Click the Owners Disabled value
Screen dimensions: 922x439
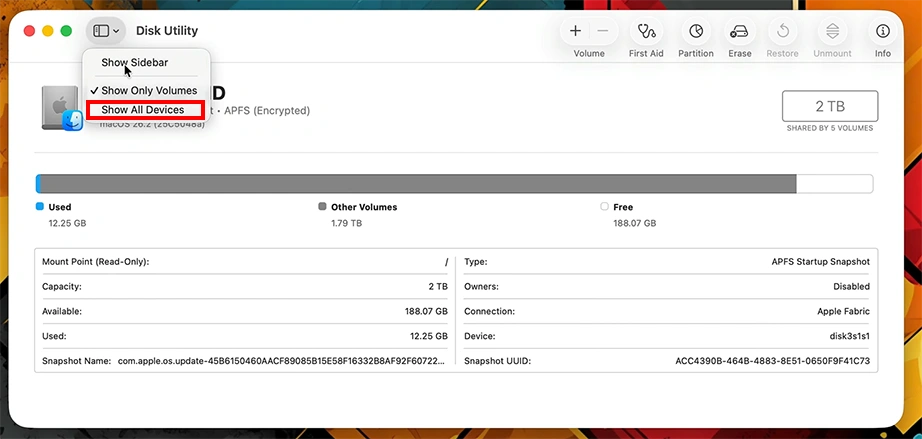coord(851,287)
